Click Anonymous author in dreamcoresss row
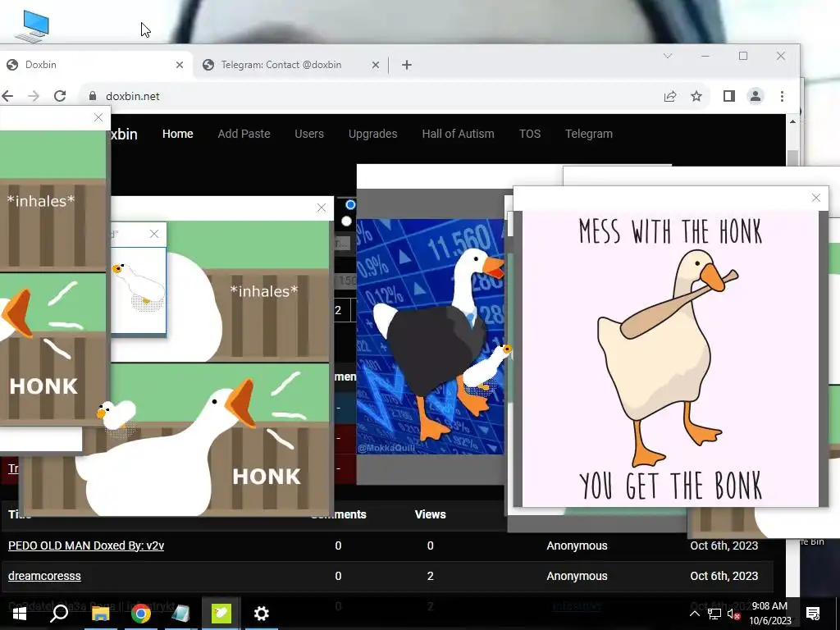Screen dimensions: 840x630 (x=577, y=576)
